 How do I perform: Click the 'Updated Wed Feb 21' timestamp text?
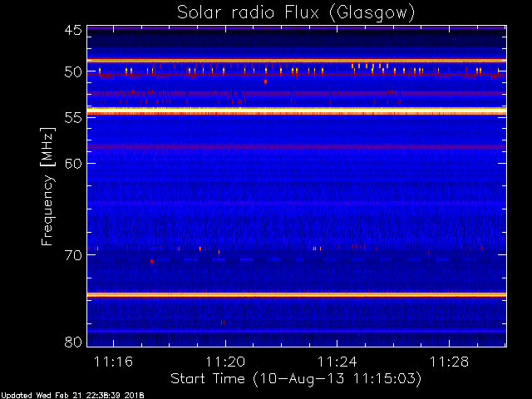[73, 395]
